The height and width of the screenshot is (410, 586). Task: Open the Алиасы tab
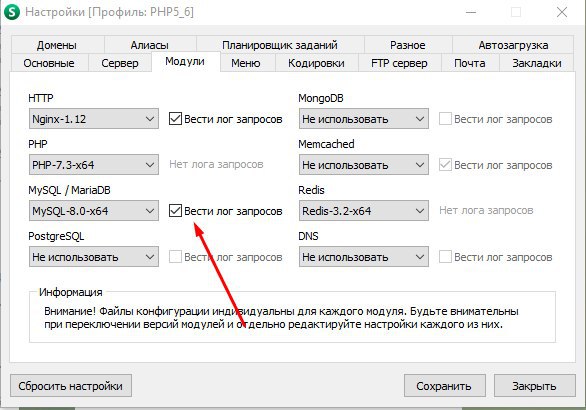pos(149,45)
